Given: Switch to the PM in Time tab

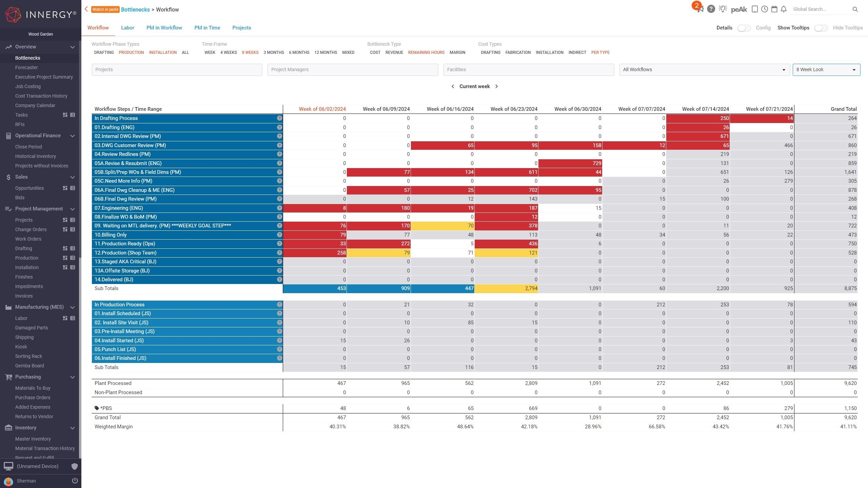Looking at the screenshot, I should coord(207,28).
